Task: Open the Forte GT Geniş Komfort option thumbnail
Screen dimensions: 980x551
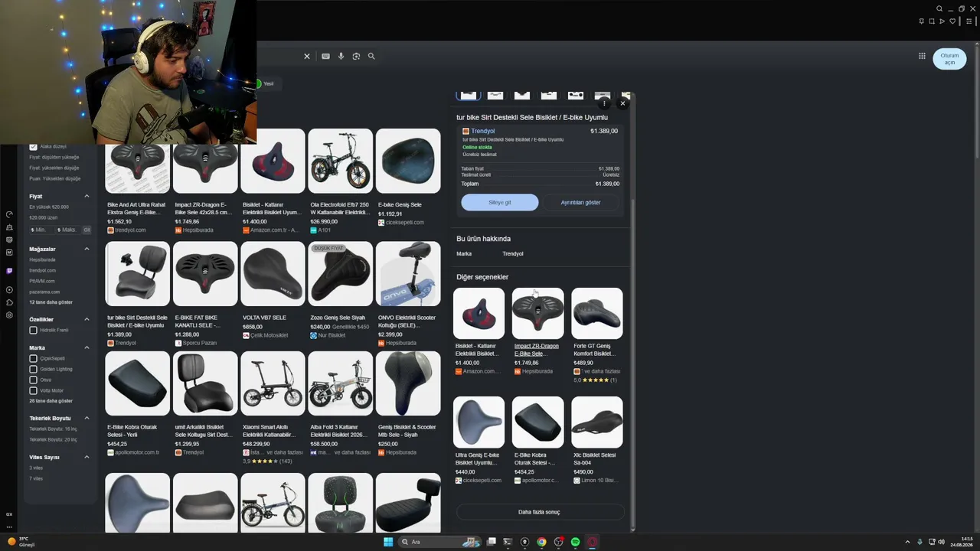Action: [x=597, y=313]
